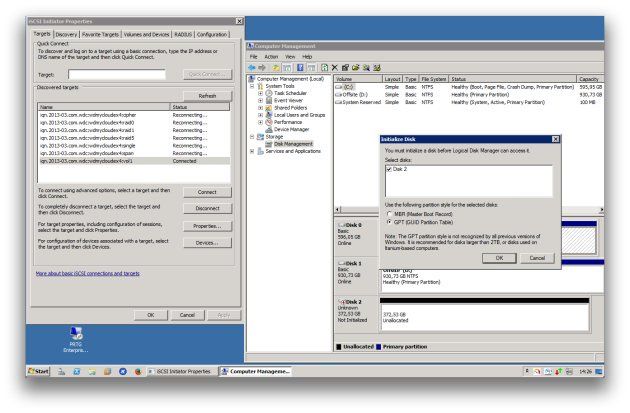Select MBR (Master Boot Record) radio button
The image size is (630, 413).
389,214
